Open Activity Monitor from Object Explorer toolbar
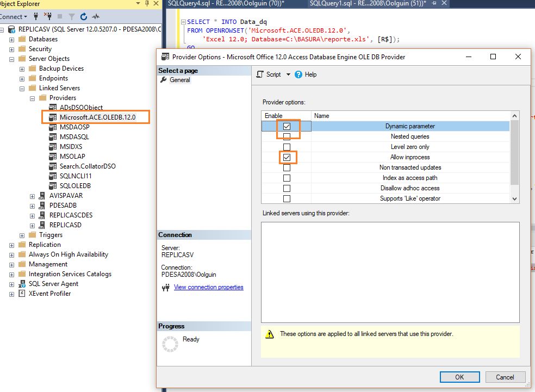535x392 pixels. pyautogui.click(x=96, y=17)
